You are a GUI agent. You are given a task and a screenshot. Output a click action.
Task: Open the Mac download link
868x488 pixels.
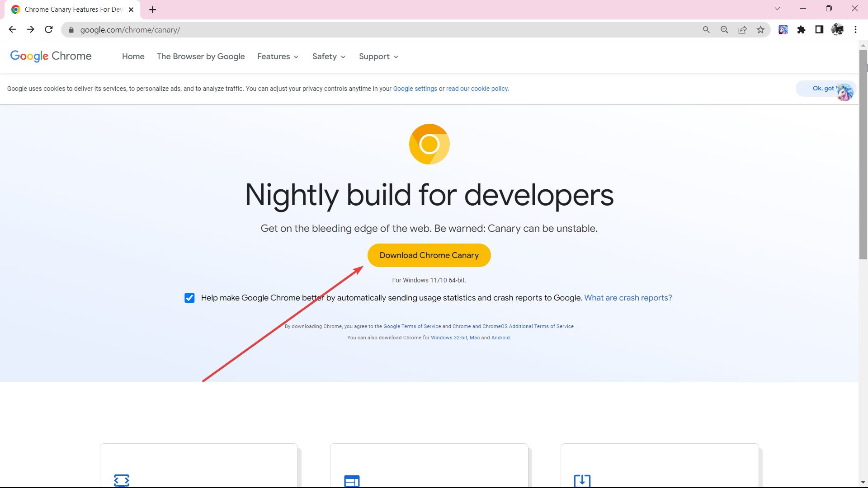pyautogui.click(x=475, y=338)
